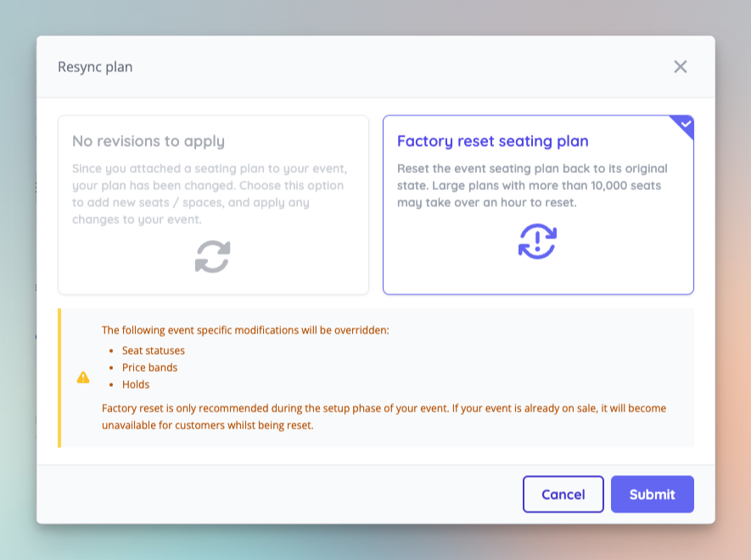
Task: Click the Cancel button
Action: coord(563,494)
